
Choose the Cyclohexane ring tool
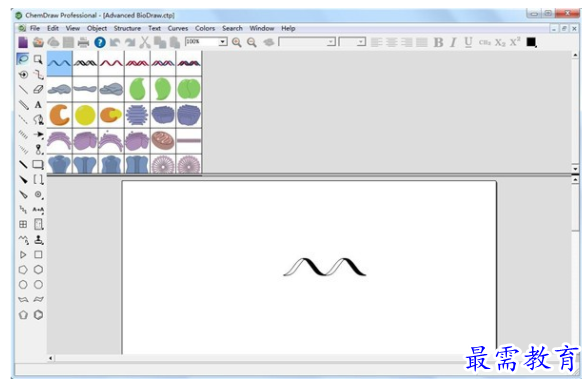coord(38,269)
